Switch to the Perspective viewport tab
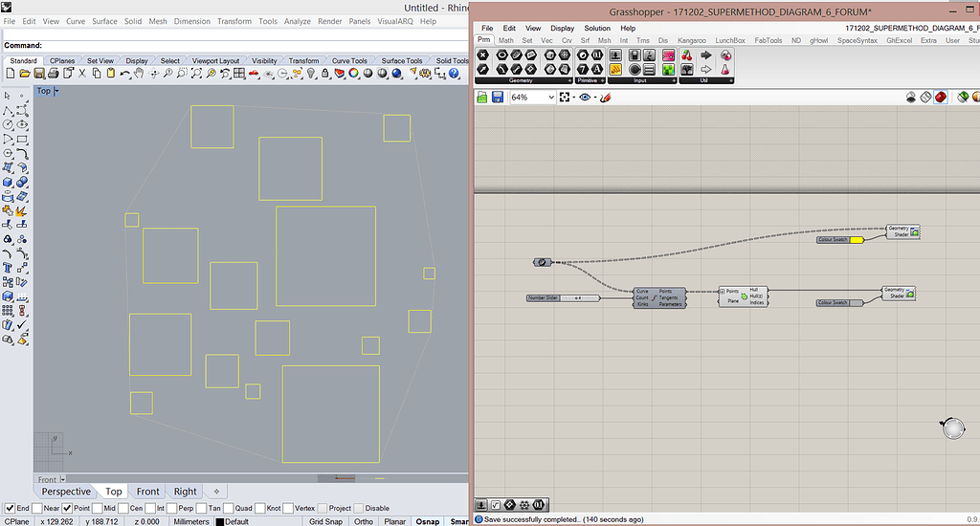Screen dimensions: 980x526 (x=66, y=492)
